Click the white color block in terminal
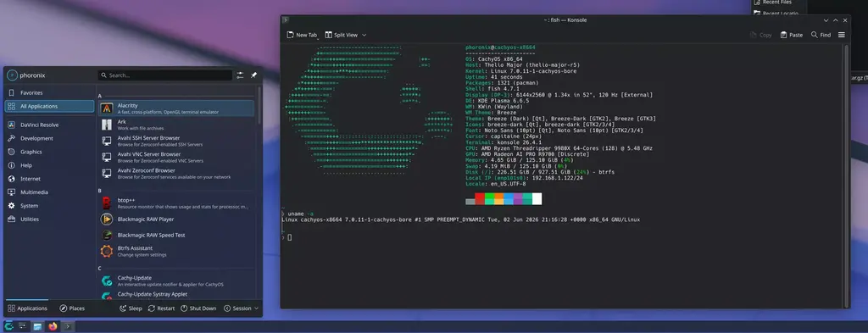This screenshot has height=333, width=868. (537, 199)
